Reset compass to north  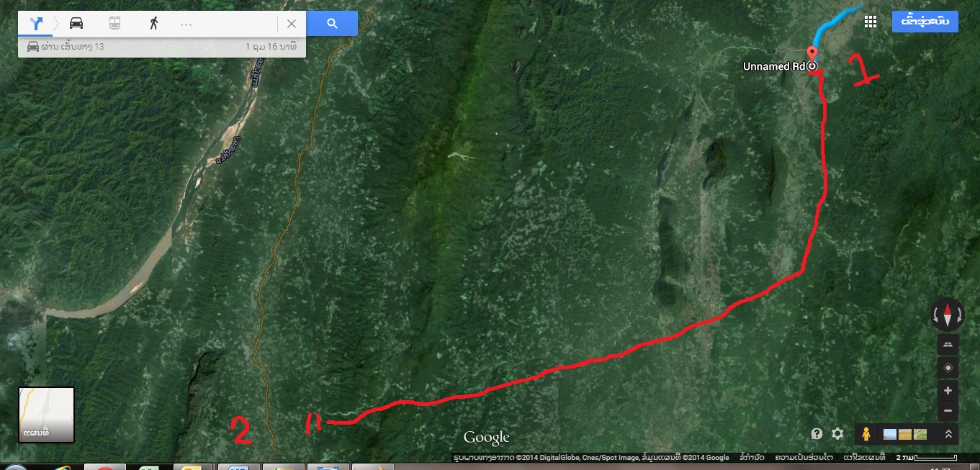point(948,315)
